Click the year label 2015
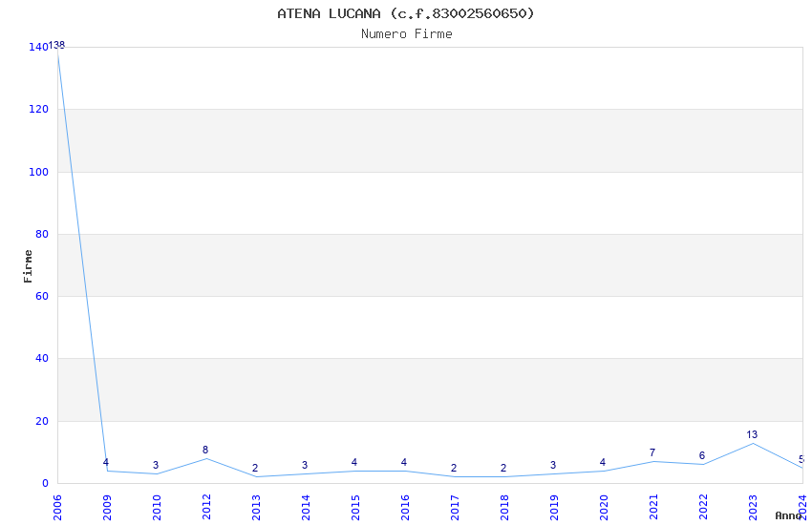The height and width of the screenshot is (525, 812). (355, 508)
